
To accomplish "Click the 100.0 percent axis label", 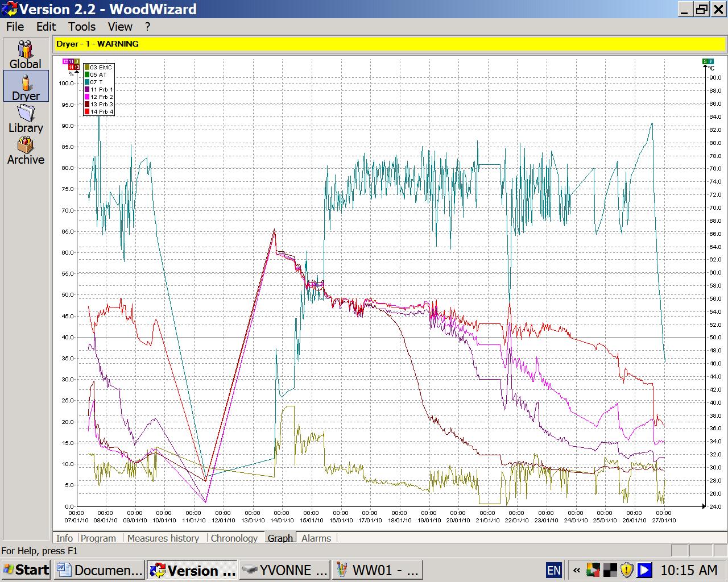I will pyautogui.click(x=67, y=84).
